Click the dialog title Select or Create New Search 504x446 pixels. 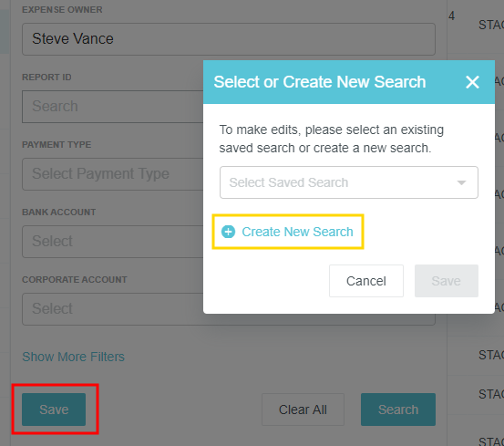click(320, 82)
